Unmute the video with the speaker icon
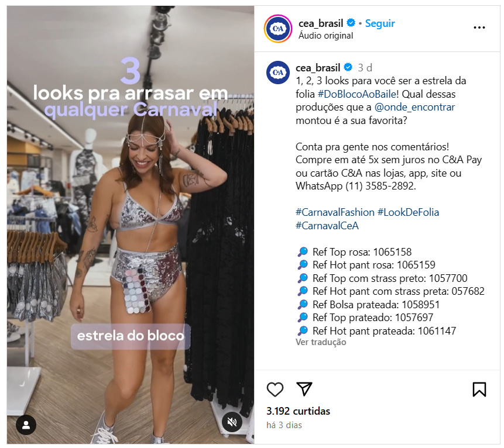This screenshot has width=504, height=448. [232, 422]
